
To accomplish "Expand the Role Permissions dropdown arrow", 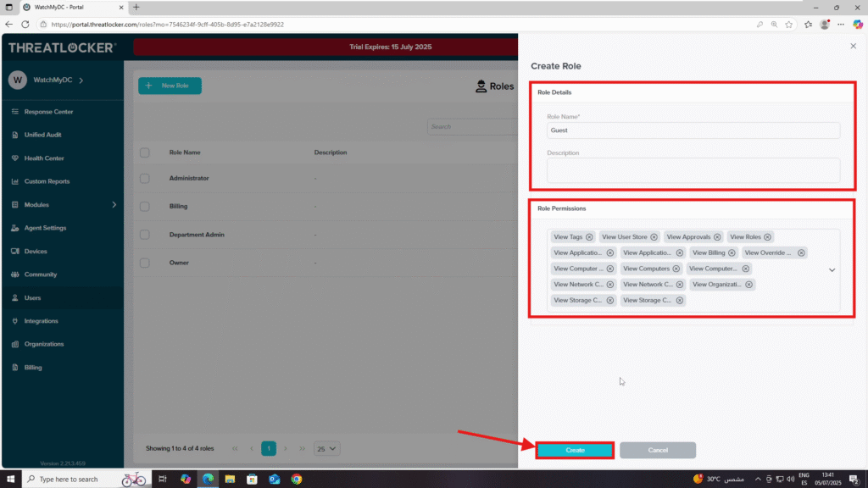I will click(832, 270).
